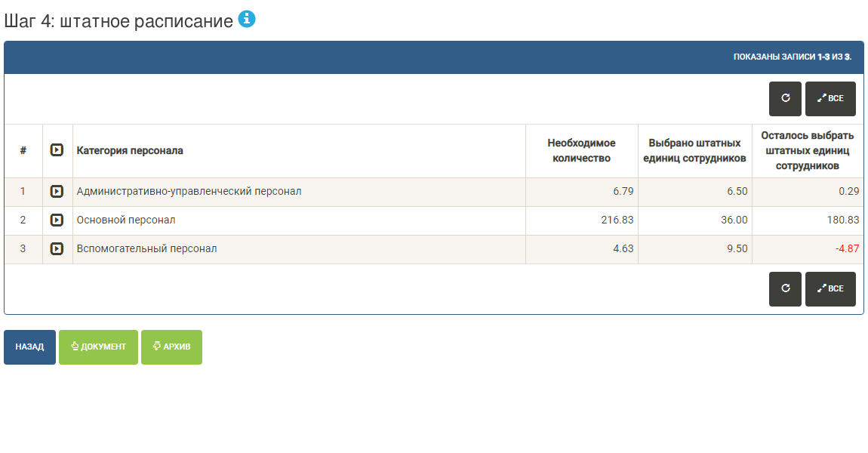Click the info icon beside step title
Viewport: 868px width, 453px height.
tap(247, 20)
